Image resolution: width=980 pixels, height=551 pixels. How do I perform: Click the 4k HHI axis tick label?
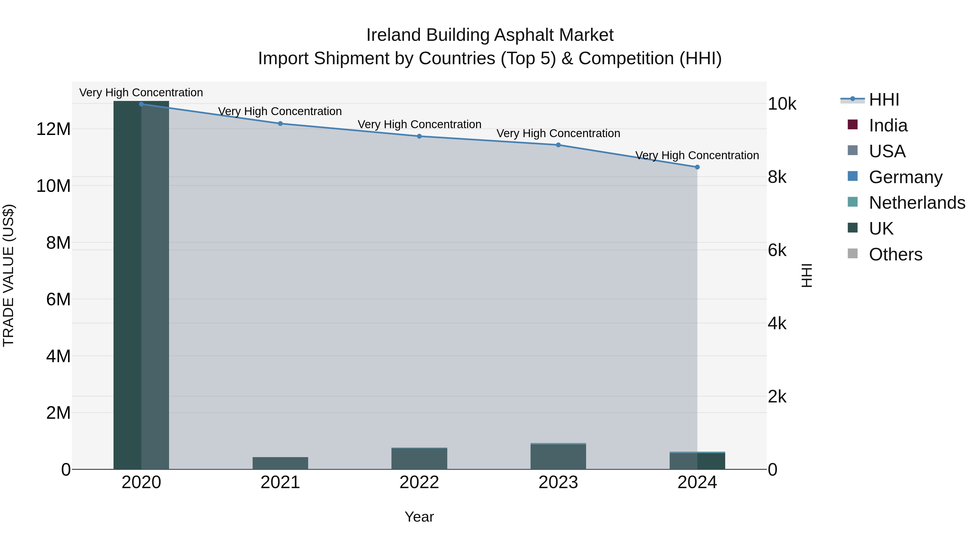(x=777, y=324)
